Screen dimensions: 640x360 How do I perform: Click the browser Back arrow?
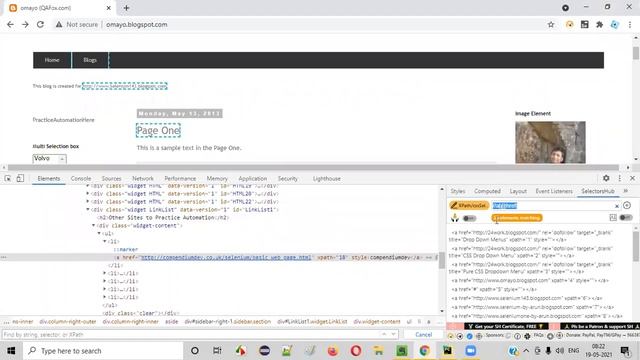pyautogui.click(x=10, y=24)
